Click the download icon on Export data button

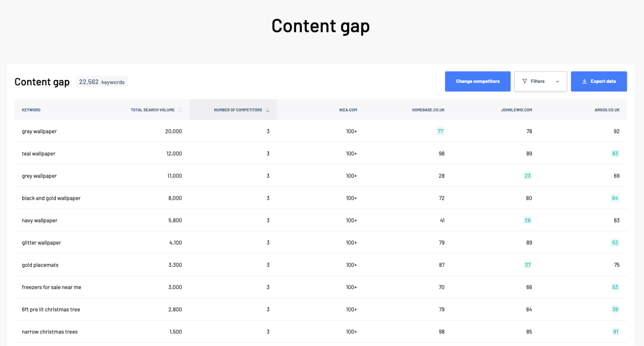(584, 81)
